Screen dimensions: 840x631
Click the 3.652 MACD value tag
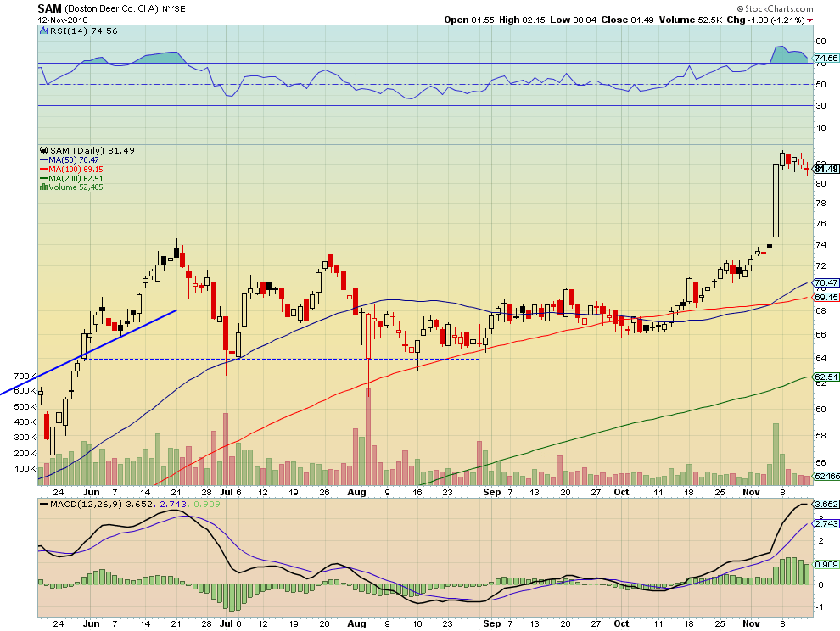(826, 504)
